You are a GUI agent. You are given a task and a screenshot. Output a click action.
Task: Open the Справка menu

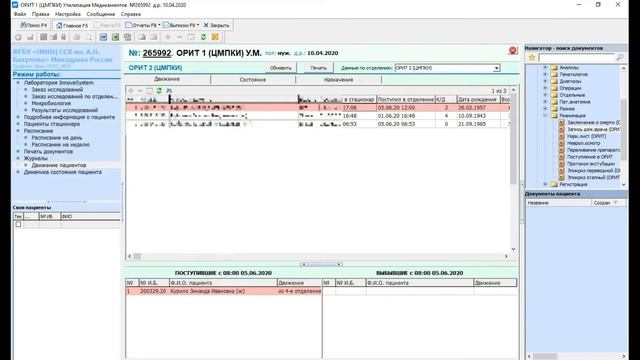[131, 14]
